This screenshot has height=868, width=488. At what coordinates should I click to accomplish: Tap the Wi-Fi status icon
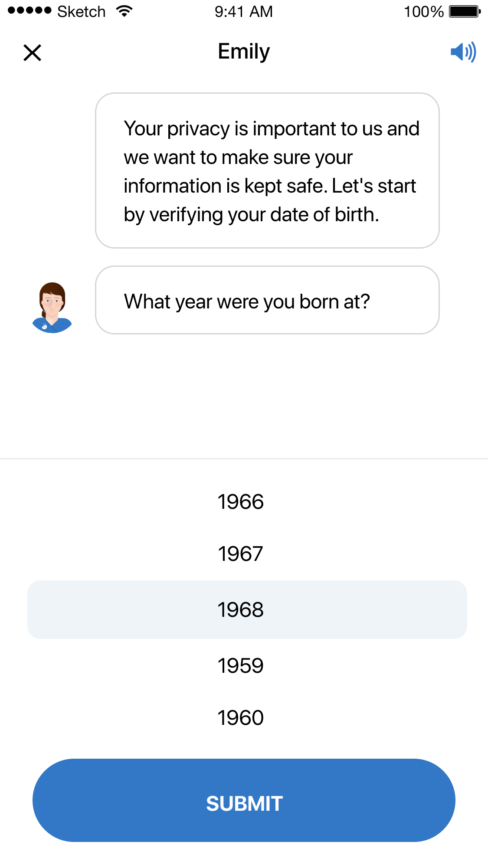tap(124, 11)
